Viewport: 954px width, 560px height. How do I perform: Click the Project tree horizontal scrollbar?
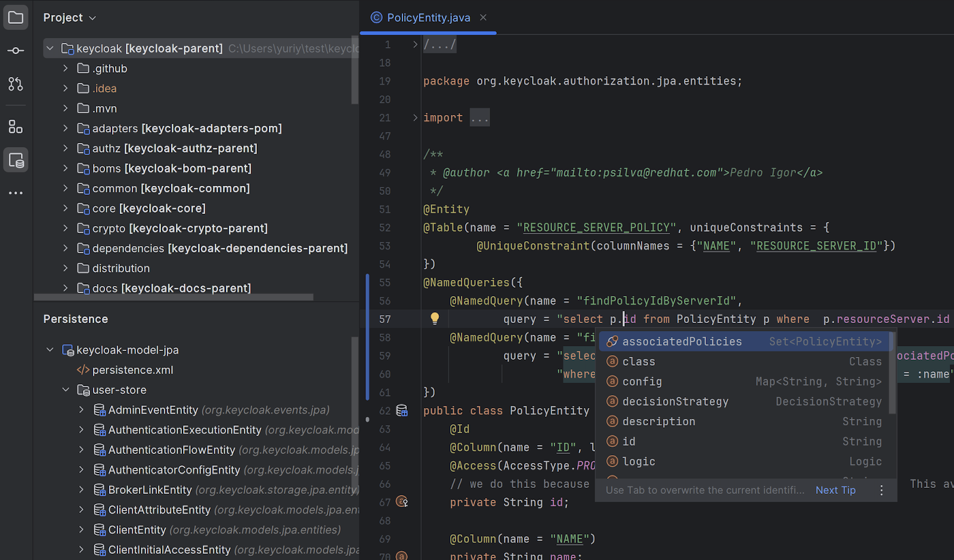[173, 297]
